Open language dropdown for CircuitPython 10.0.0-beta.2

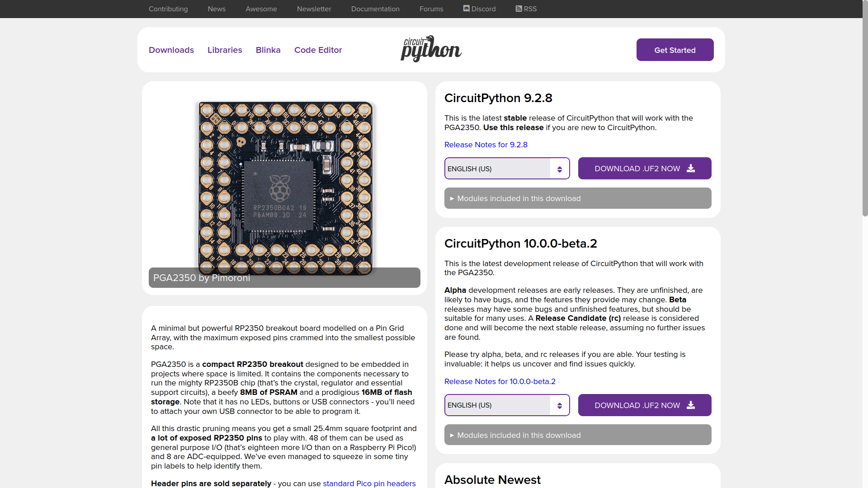[x=507, y=405]
